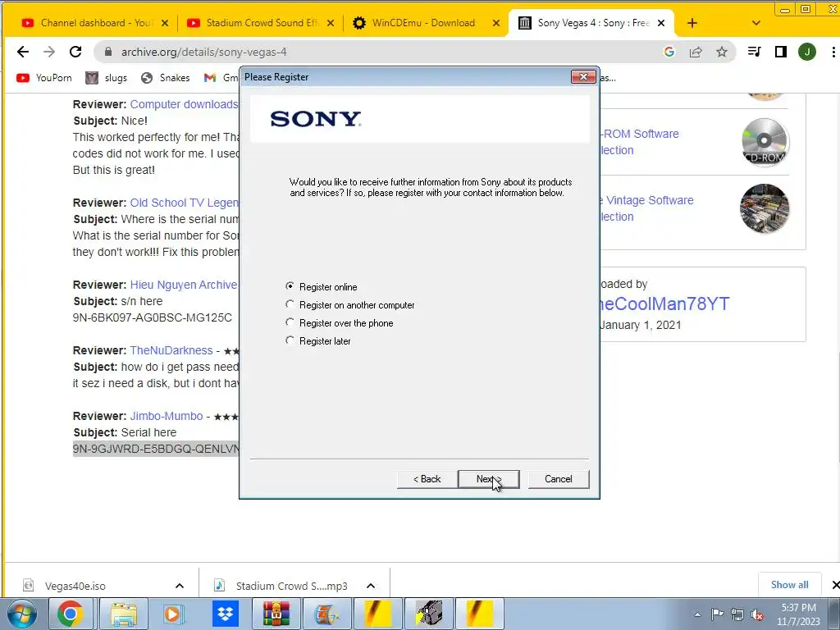
Task: Close the Channel dashboard tab
Action: pyautogui.click(x=165, y=23)
